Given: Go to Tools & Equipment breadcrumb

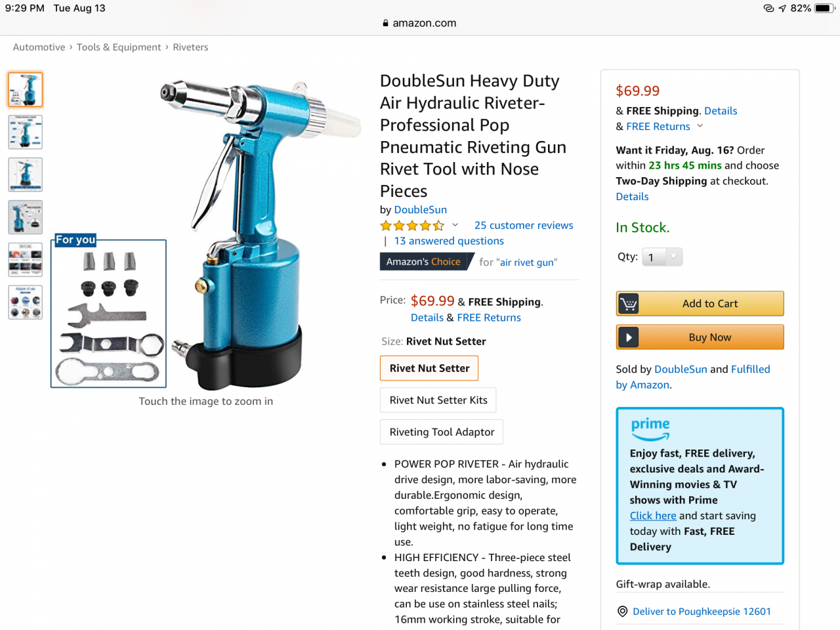Looking at the screenshot, I should pyautogui.click(x=119, y=47).
